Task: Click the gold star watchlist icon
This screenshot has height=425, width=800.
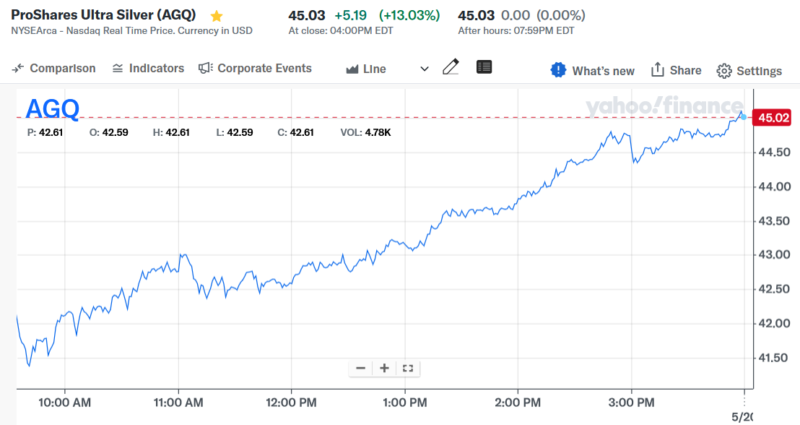Action: point(217,17)
